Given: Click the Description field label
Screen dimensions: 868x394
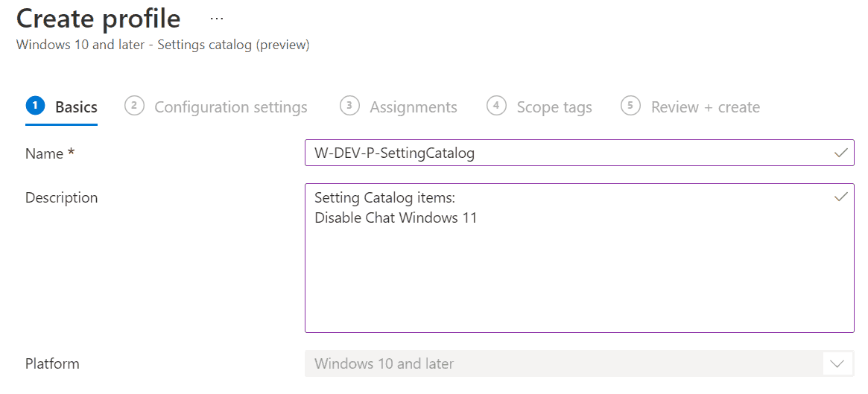Looking at the screenshot, I should pyautogui.click(x=61, y=197).
